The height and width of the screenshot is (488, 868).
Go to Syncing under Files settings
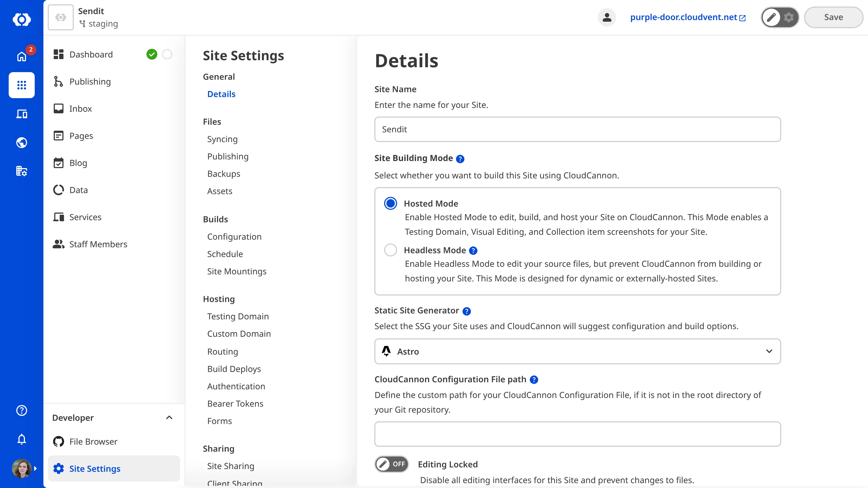[x=222, y=139]
